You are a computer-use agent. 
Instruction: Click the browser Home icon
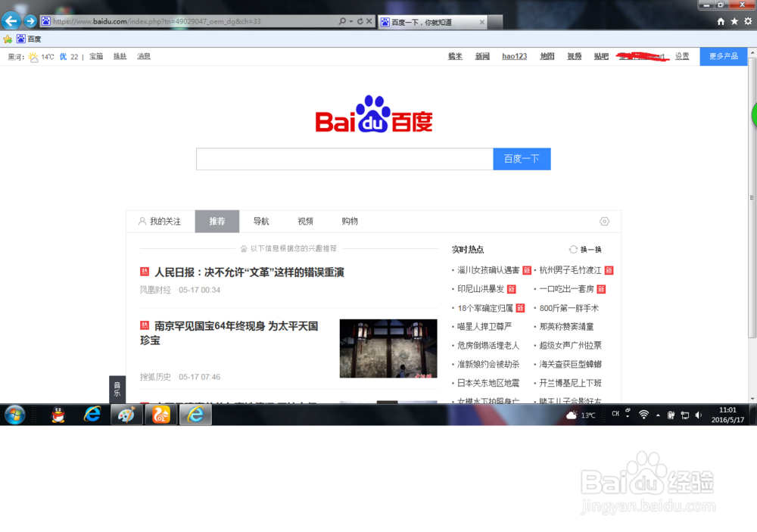tap(721, 21)
